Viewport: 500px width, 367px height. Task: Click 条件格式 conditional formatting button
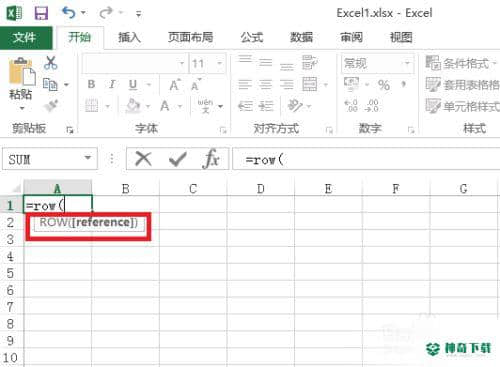(x=461, y=63)
